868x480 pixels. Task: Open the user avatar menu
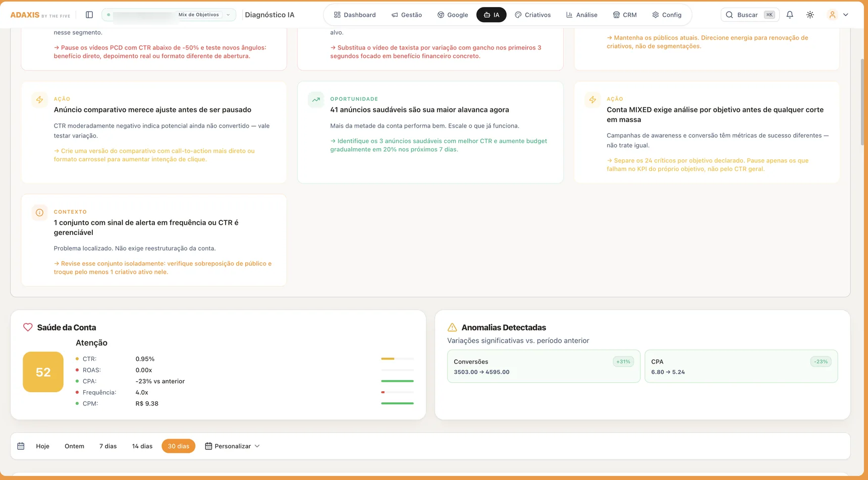point(832,15)
